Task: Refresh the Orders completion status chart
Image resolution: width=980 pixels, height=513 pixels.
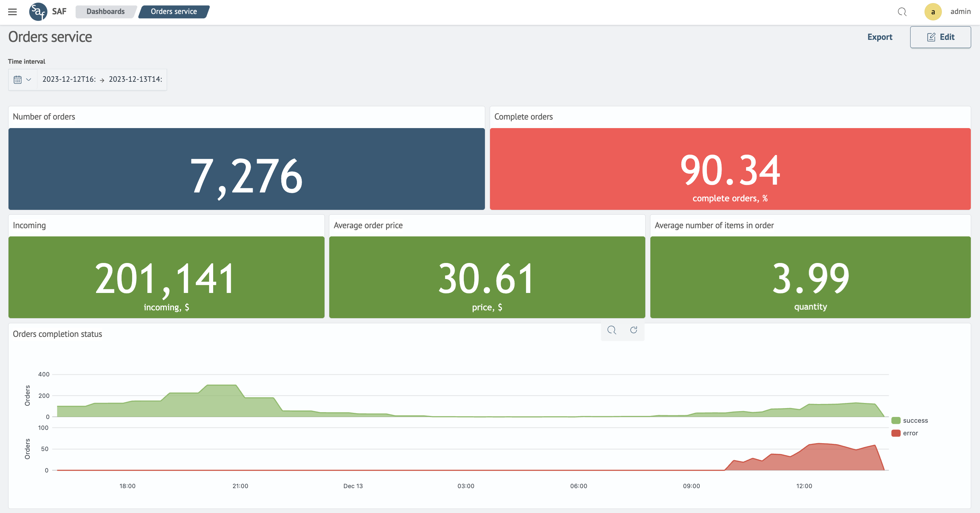Action: 633,330
